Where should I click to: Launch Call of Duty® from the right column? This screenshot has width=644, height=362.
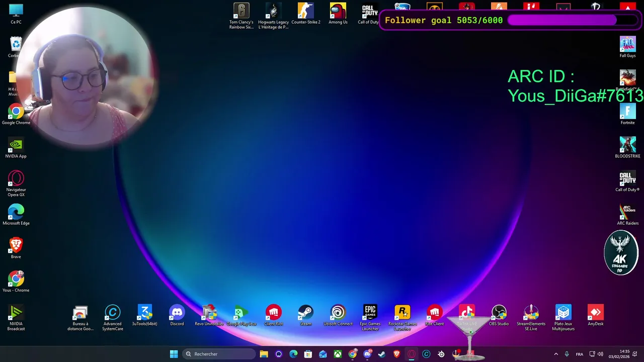(x=627, y=182)
